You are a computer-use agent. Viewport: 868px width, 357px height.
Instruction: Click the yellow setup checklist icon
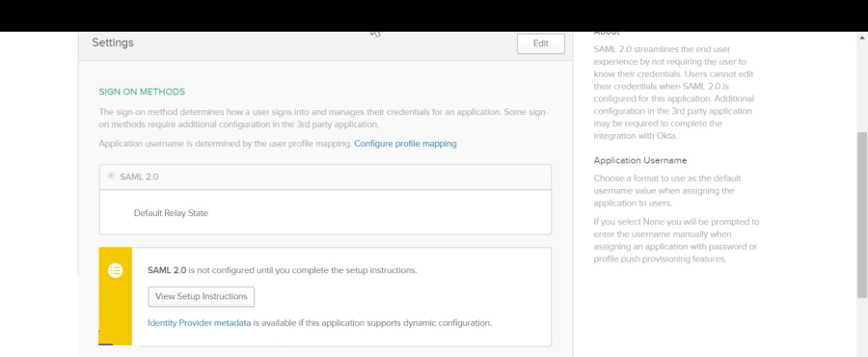(x=115, y=271)
